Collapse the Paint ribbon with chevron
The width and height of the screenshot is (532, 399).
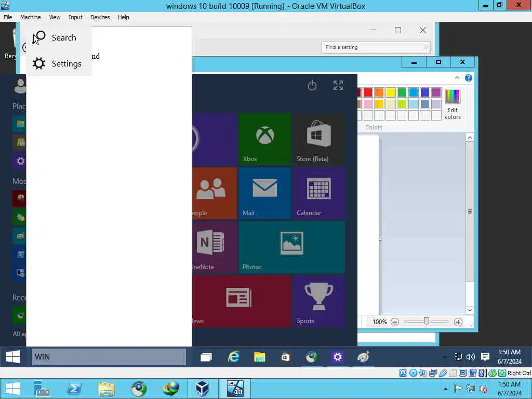[457, 78]
